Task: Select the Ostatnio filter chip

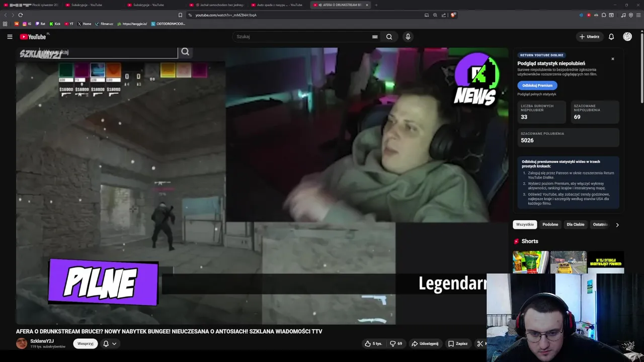Action: point(600,224)
